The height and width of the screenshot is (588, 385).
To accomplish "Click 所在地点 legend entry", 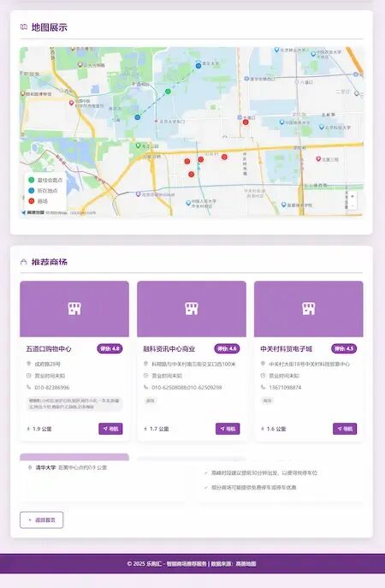I will click(43, 191).
